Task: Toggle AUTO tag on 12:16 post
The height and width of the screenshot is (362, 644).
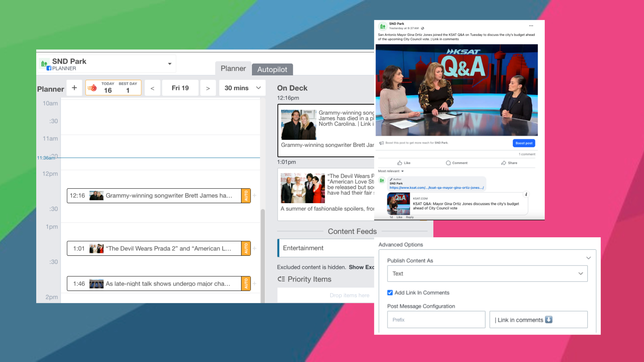Action: [246, 196]
